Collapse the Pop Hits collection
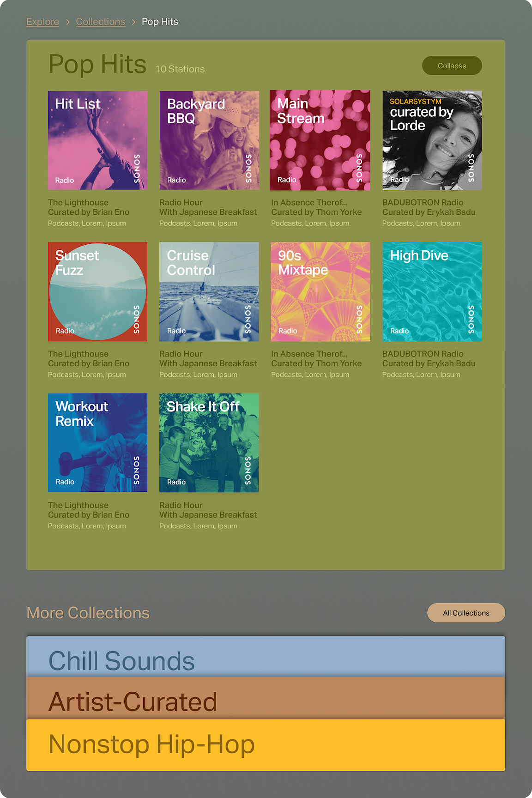 pyautogui.click(x=452, y=66)
